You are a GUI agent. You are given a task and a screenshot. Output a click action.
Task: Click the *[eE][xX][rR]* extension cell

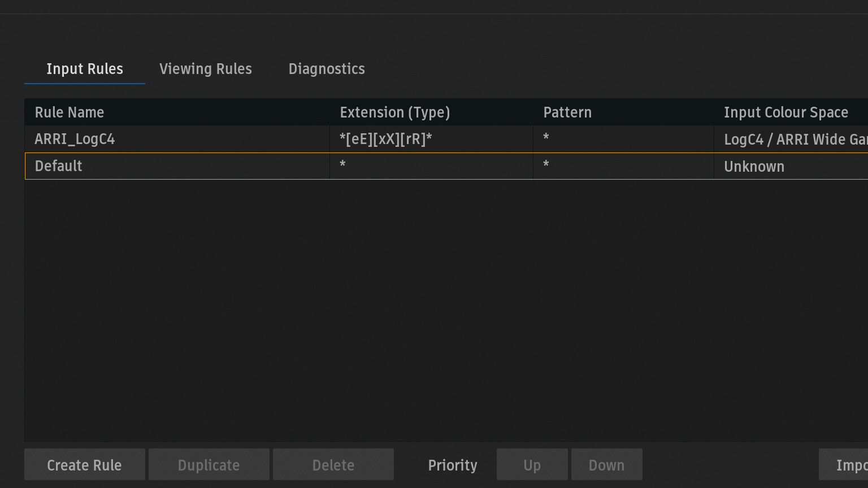[386, 139]
